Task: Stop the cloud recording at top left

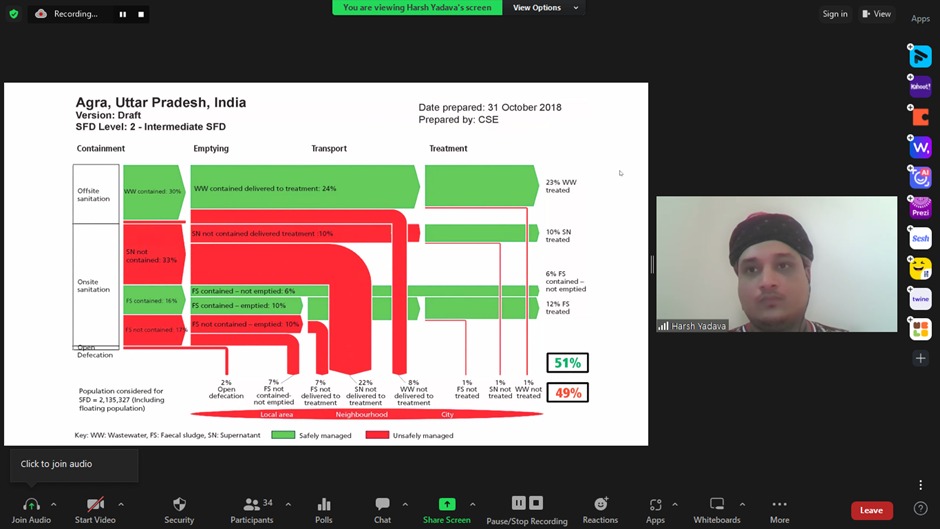Action: coord(141,14)
